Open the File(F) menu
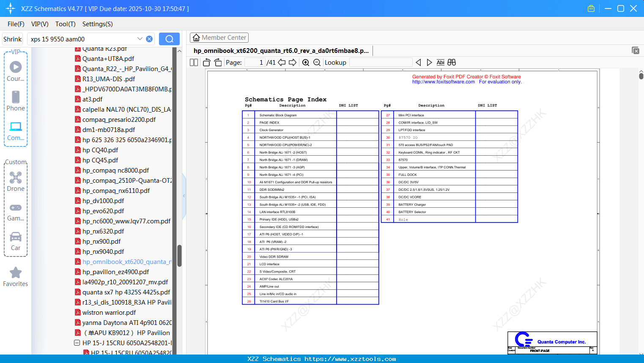This screenshot has height=363, width=644. coord(16,24)
